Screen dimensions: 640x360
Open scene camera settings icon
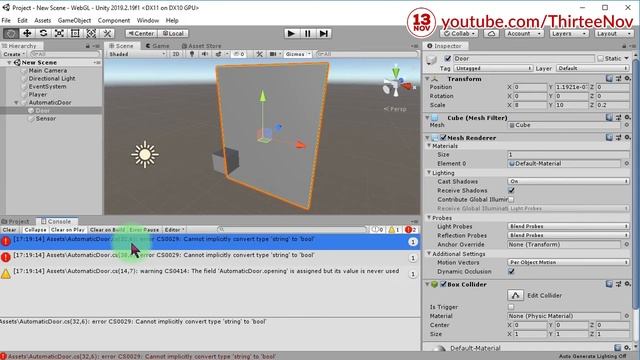[273, 54]
